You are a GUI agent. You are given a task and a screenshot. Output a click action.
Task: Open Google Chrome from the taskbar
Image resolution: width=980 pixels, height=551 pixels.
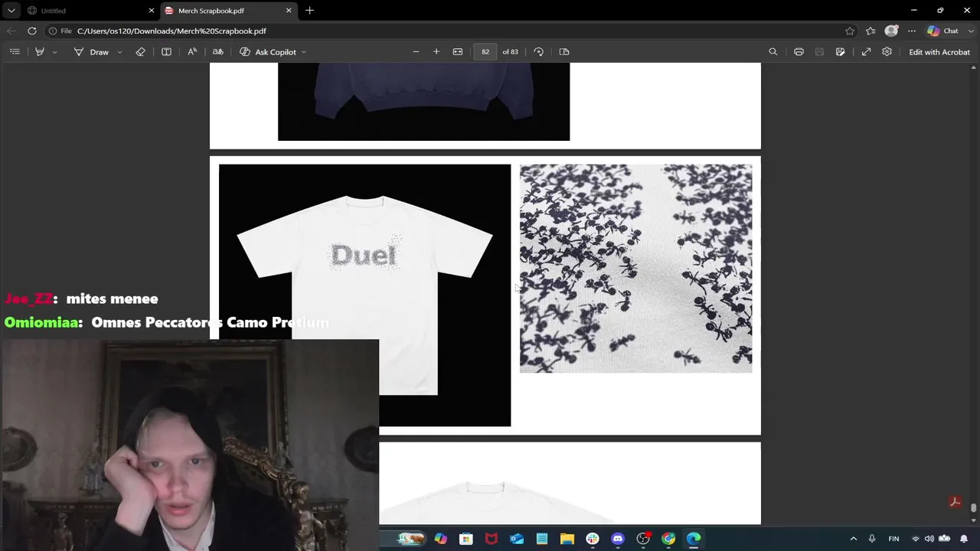coord(668,539)
